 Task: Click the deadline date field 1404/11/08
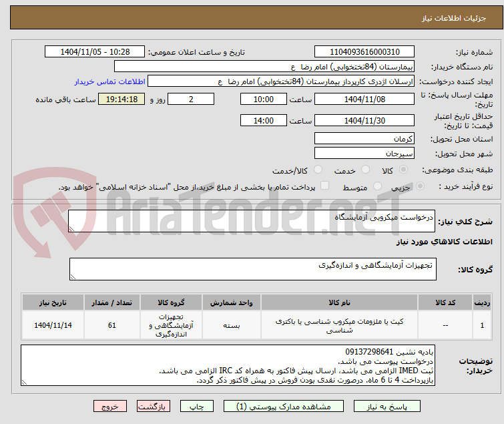[x=364, y=99]
